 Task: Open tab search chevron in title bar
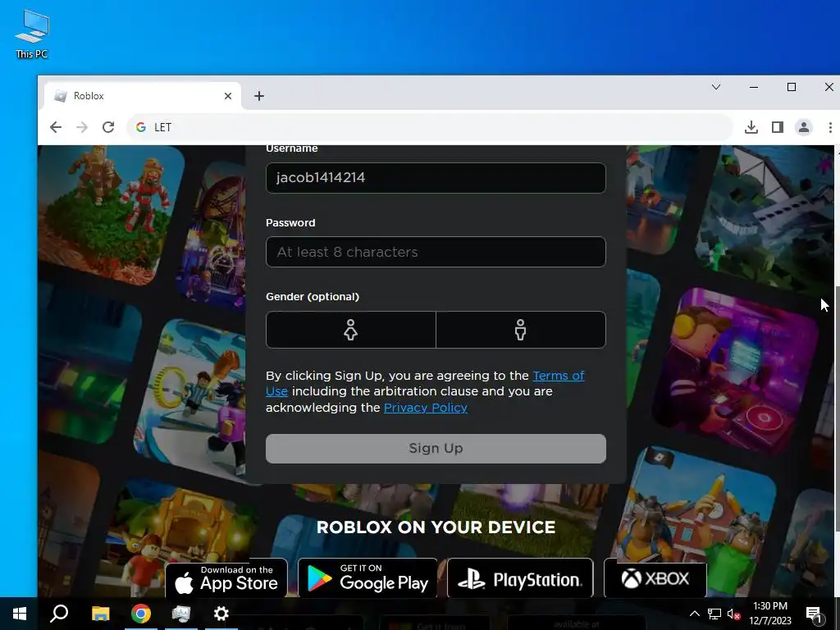point(715,87)
